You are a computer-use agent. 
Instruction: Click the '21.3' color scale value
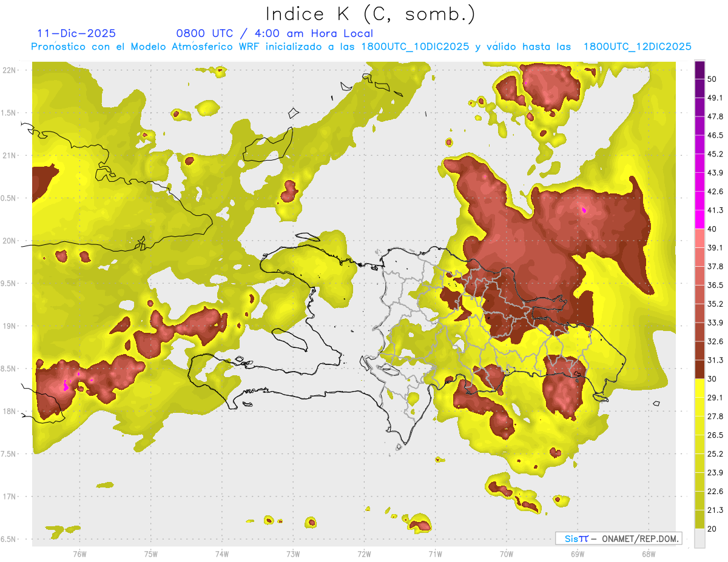pyautogui.click(x=715, y=510)
